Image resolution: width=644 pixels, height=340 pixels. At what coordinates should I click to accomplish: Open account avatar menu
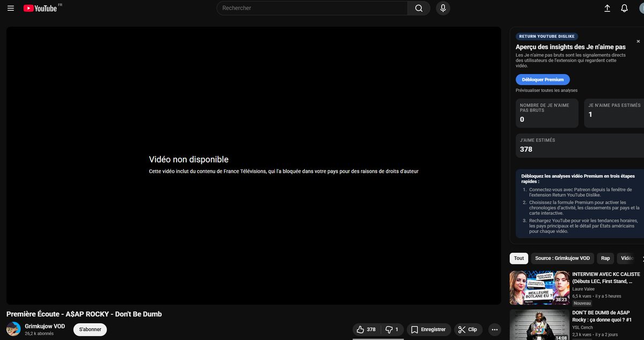coord(641,8)
